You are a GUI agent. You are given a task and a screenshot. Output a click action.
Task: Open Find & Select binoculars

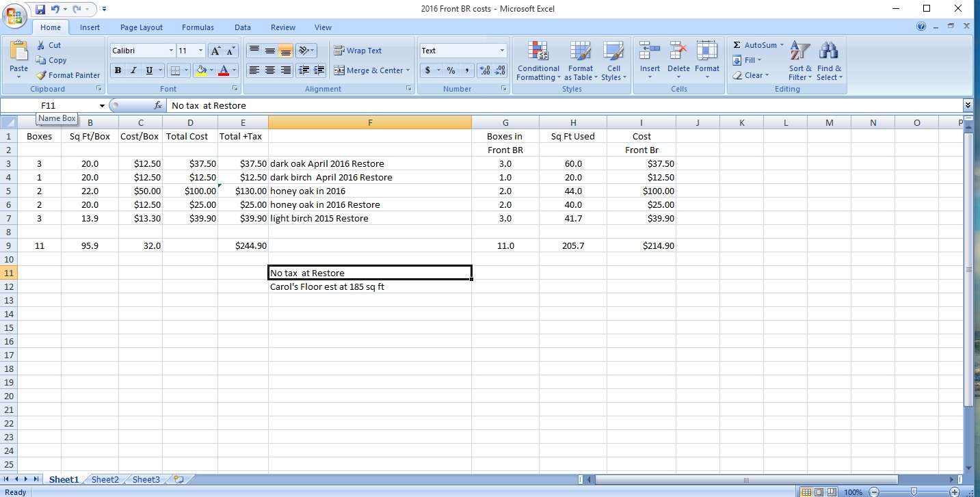(x=829, y=61)
